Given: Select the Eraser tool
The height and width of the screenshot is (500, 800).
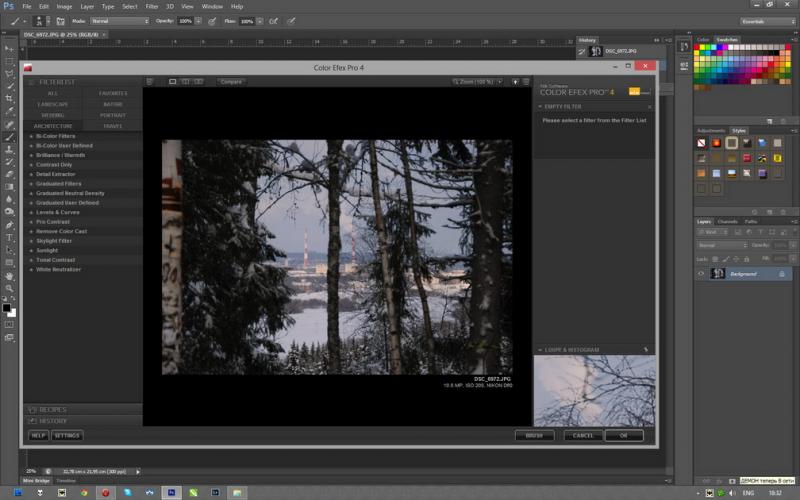Looking at the screenshot, I should pyautogui.click(x=9, y=174).
